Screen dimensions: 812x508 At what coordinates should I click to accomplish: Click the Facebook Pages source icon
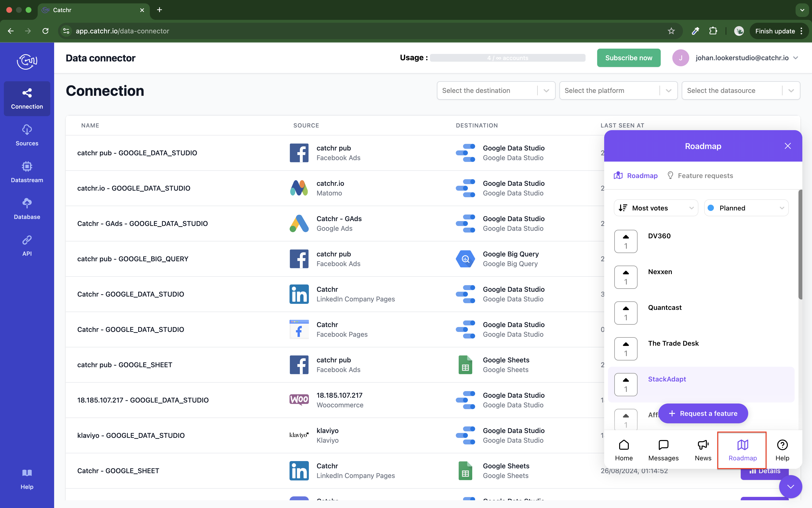(x=299, y=329)
